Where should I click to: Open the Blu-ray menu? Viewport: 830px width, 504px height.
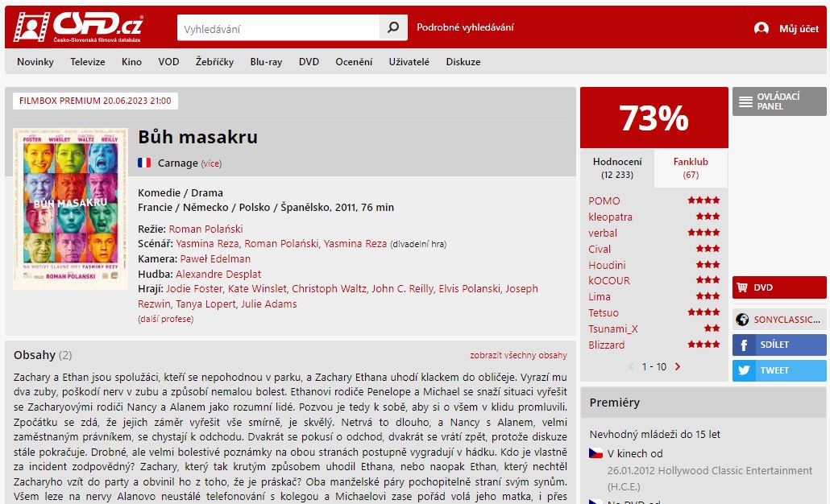point(266,62)
